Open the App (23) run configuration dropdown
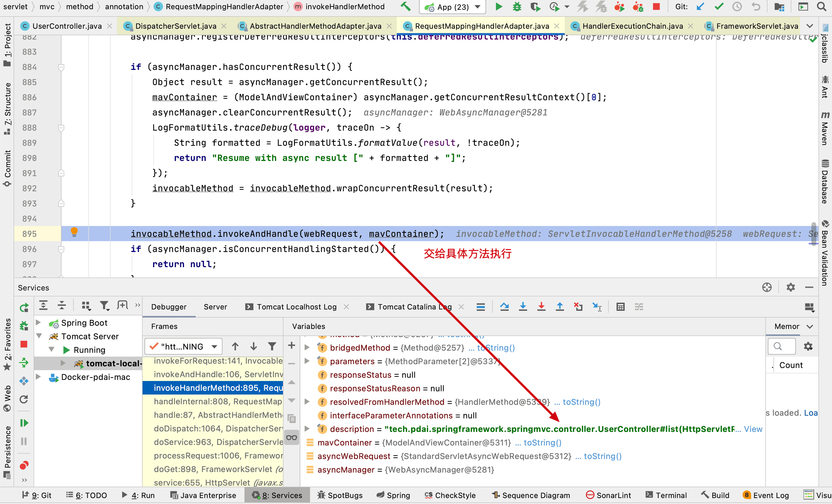 [x=453, y=7]
